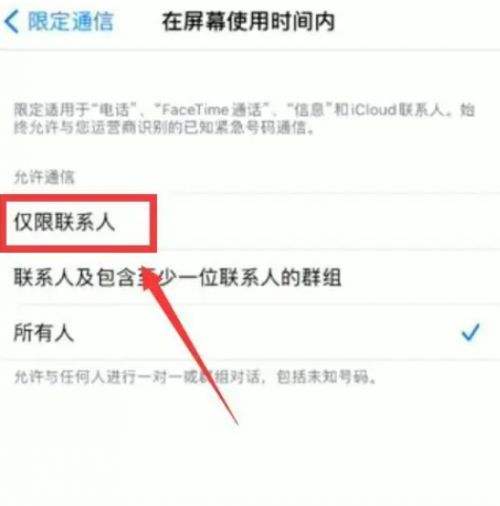Click the red arrowhead near 仅限联系人
The width and height of the screenshot is (500, 506).
(x=150, y=275)
